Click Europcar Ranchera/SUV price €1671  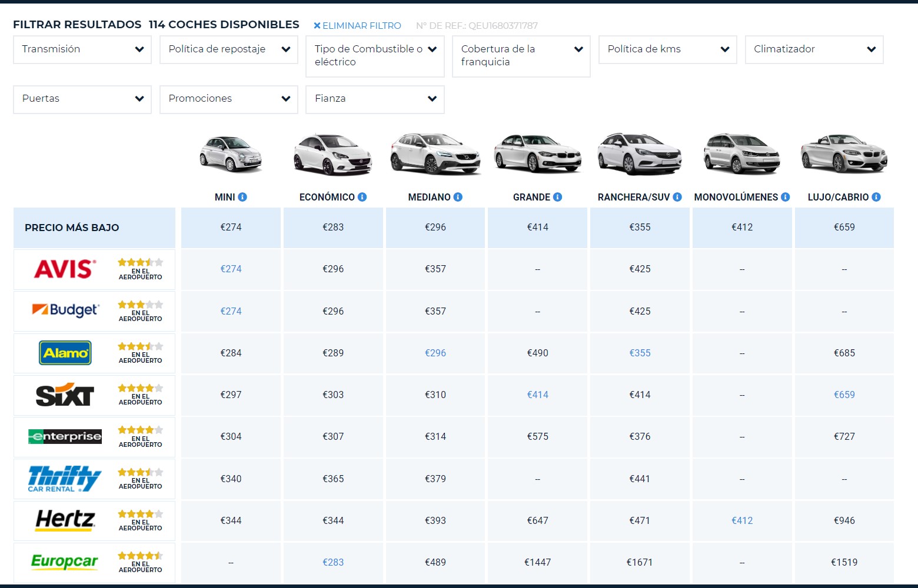640,562
